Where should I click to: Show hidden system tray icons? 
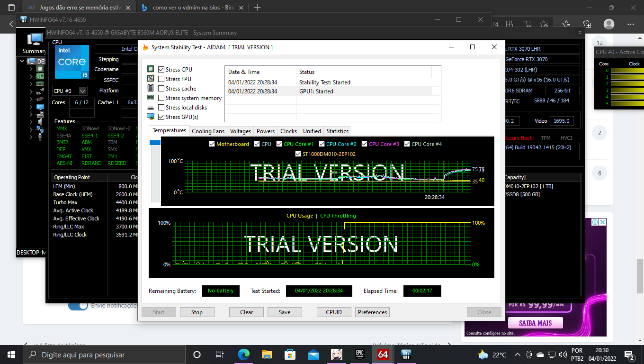click(517, 355)
